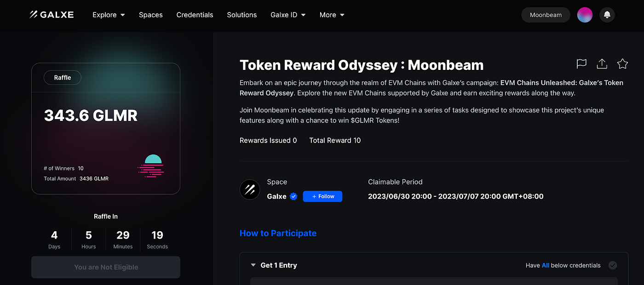Viewport: 644px width, 285px height.
Task: Click the Raffle tag on reward card
Action: coord(63,78)
